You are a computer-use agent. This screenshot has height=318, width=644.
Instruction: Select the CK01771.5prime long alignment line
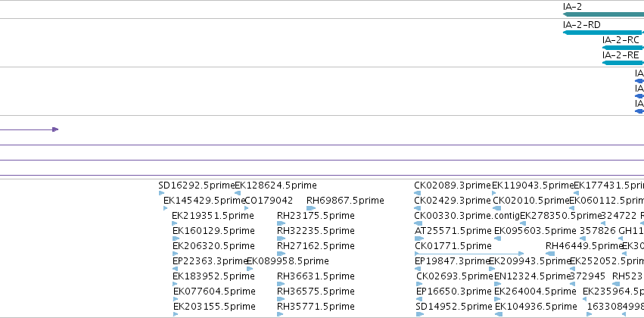[469, 254]
